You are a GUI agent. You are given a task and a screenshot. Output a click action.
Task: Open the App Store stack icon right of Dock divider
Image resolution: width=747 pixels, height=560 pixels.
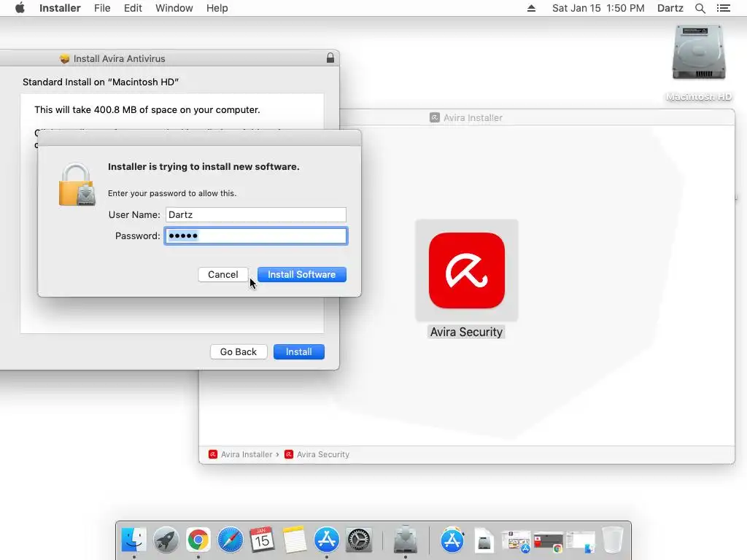(x=452, y=540)
